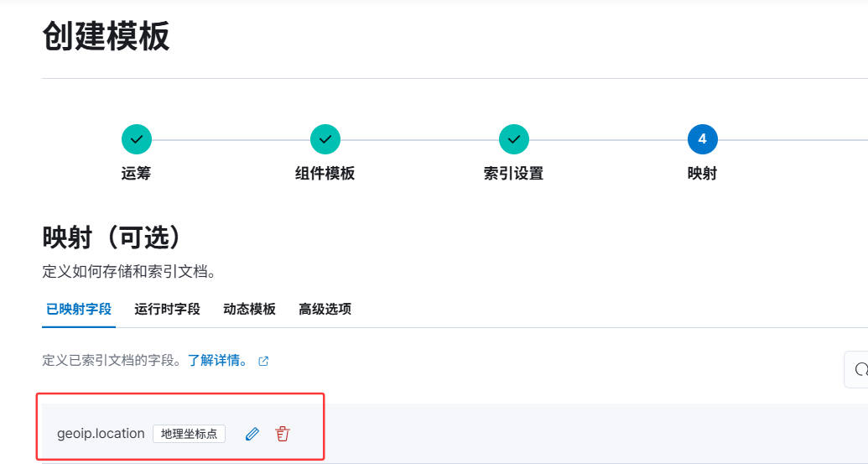This screenshot has height=464, width=868.
Task: Go back to the 运筹 step circle
Action: coord(137,139)
